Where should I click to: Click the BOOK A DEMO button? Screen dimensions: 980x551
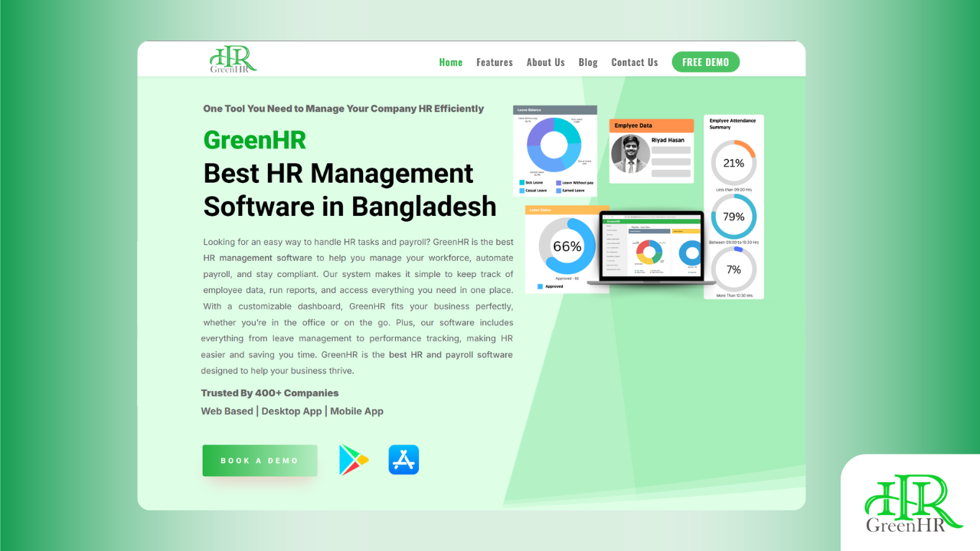point(260,460)
